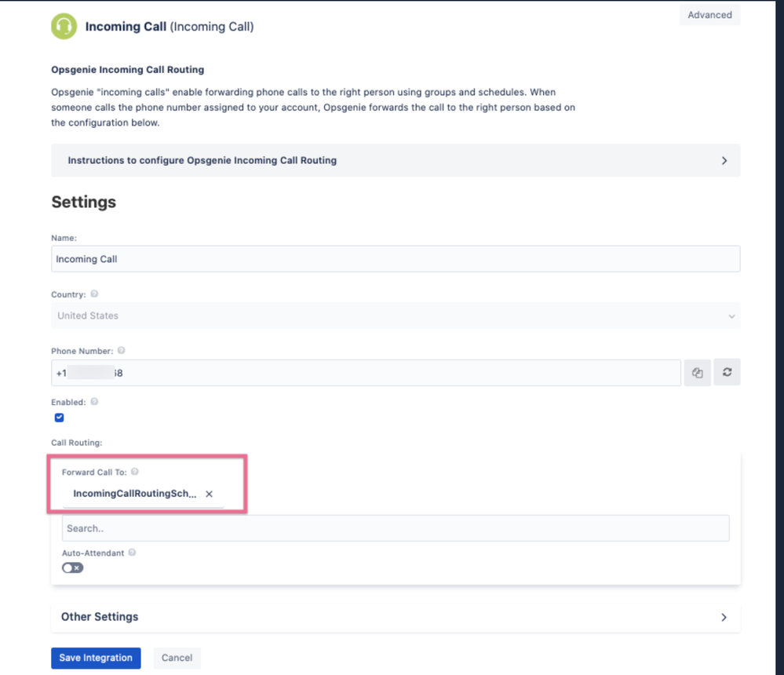Screen dimensions: 784x675
Task: Select the IncomingCallRoutingSch... selected item text
Action: (x=135, y=494)
